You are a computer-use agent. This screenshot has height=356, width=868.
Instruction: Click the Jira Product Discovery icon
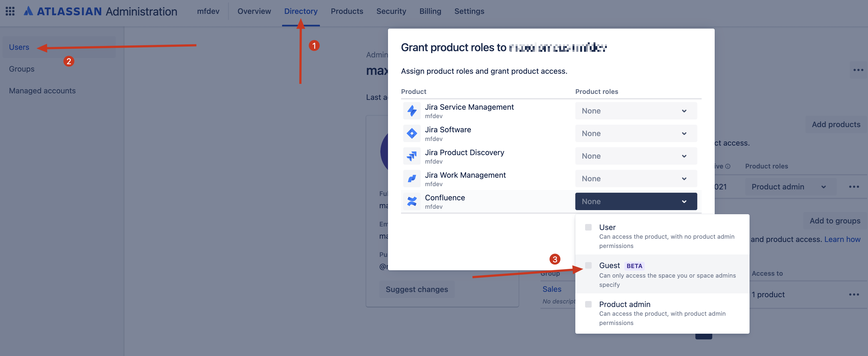pyautogui.click(x=411, y=156)
